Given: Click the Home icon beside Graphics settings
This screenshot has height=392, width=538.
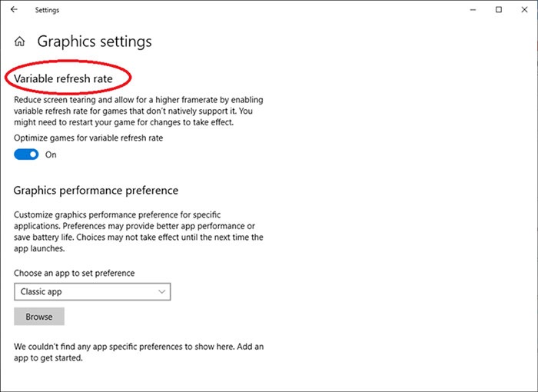Looking at the screenshot, I should 20,42.
